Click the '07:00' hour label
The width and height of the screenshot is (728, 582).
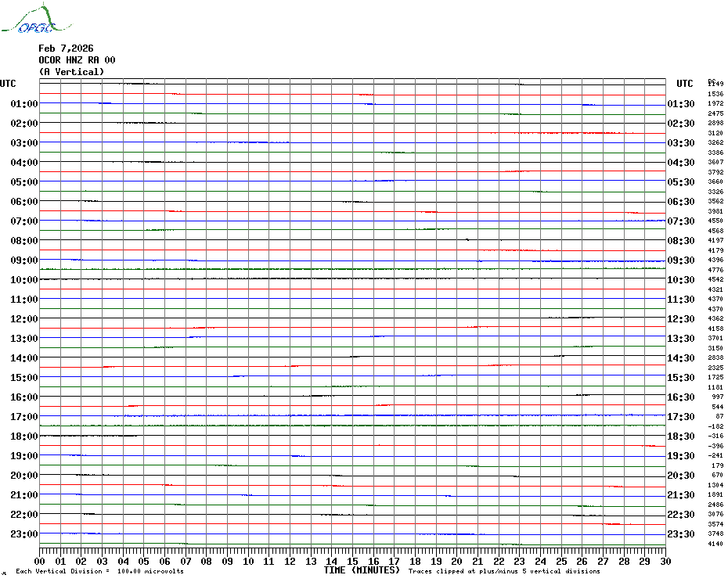tap(24, 221)
